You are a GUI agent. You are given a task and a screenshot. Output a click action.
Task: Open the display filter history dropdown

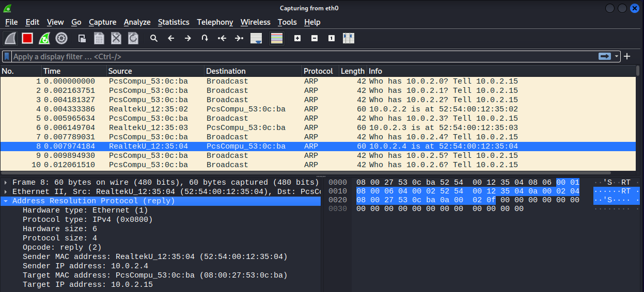coord(617,56)
